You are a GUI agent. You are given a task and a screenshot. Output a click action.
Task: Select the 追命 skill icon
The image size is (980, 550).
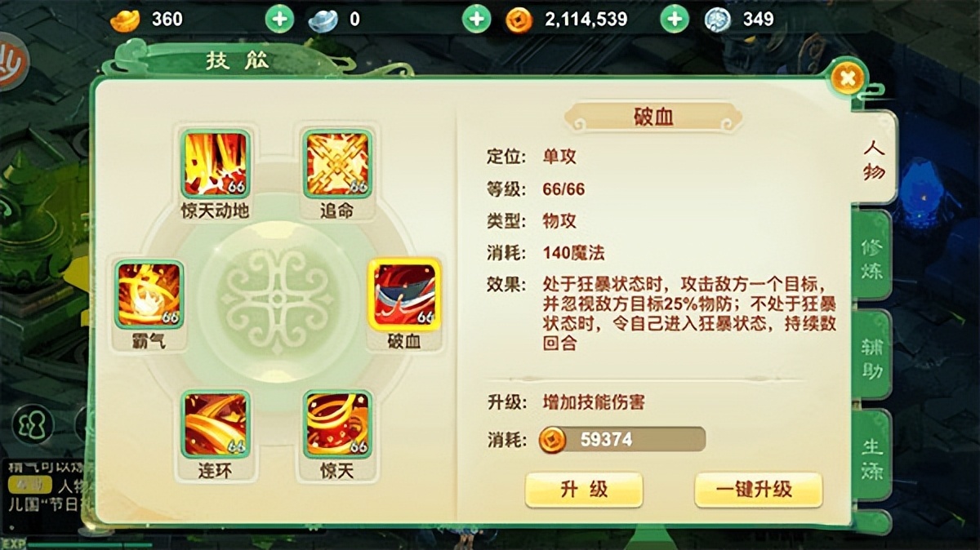point(338,163)
